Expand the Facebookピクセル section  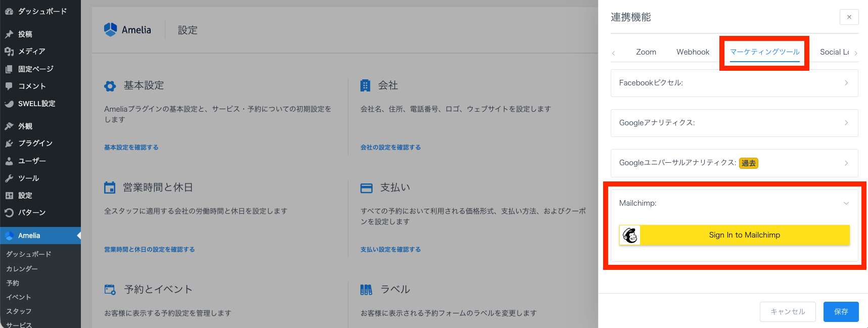[734, 83]
